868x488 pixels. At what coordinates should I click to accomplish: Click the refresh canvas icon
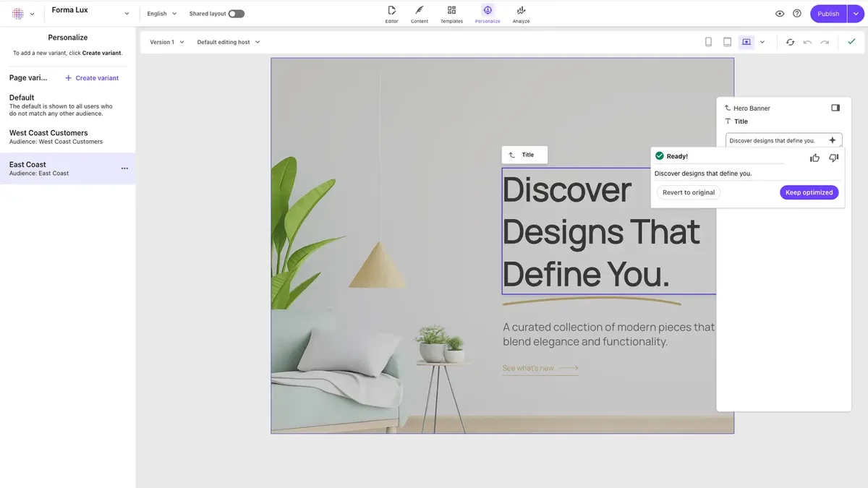(x=790, y=42)
